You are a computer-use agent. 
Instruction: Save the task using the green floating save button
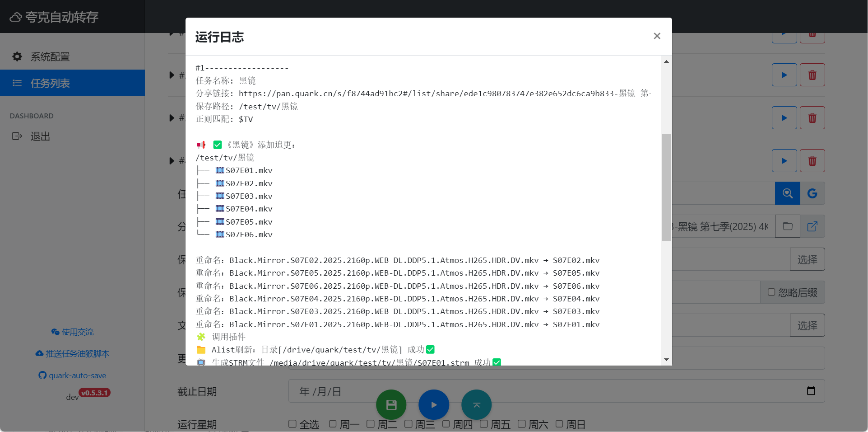tap(391, 405)
